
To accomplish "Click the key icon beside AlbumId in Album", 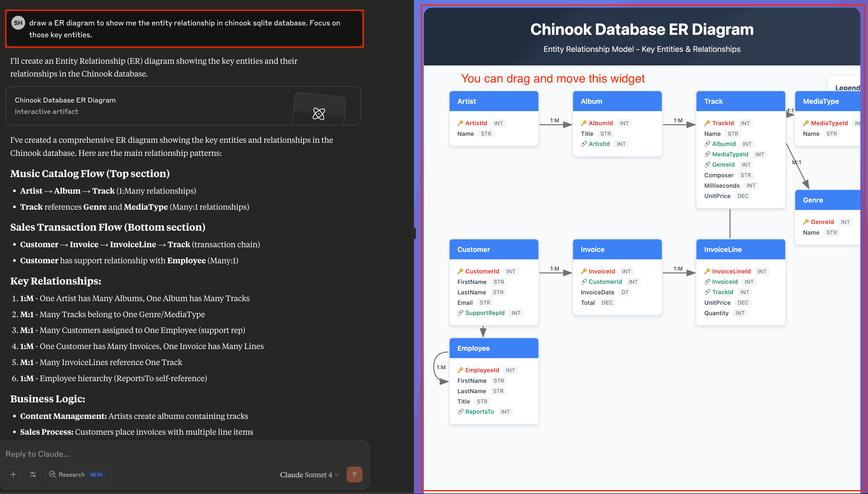I will [x=584, y=123].
